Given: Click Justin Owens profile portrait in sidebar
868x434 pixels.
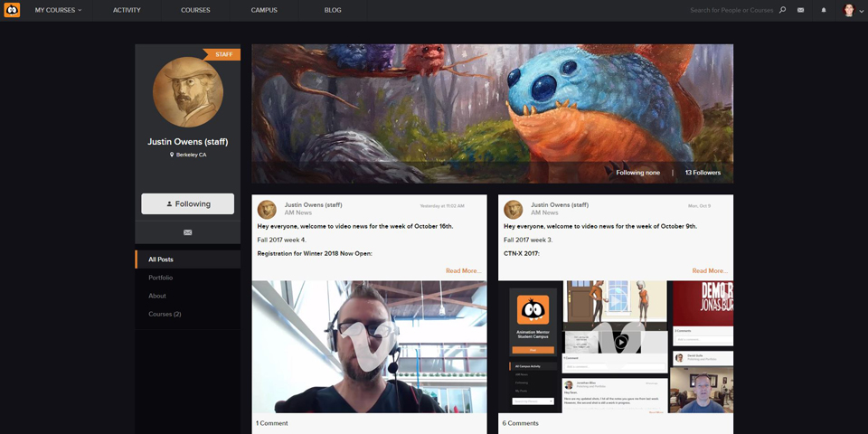Looking at the screenshot, I should point(188,92).
